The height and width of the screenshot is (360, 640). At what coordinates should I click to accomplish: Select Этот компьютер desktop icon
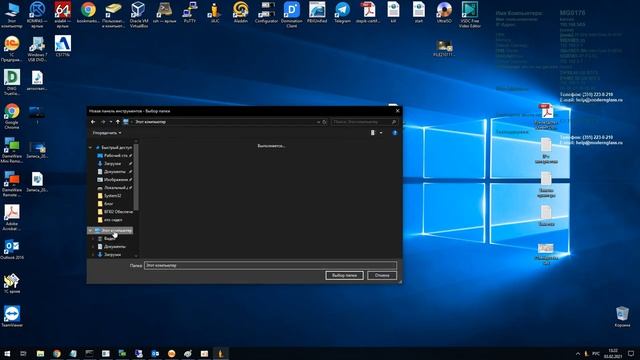pyautogui.click(x=12, y=14)
